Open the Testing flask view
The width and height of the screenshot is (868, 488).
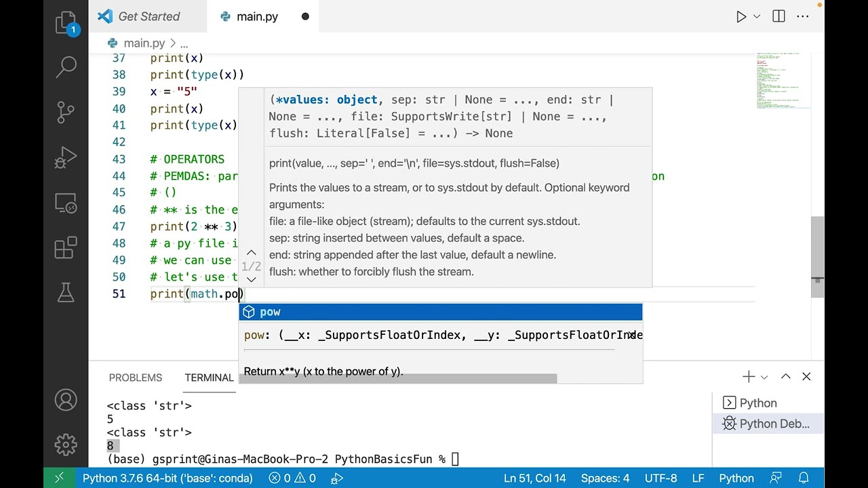[x=66, y=292]
